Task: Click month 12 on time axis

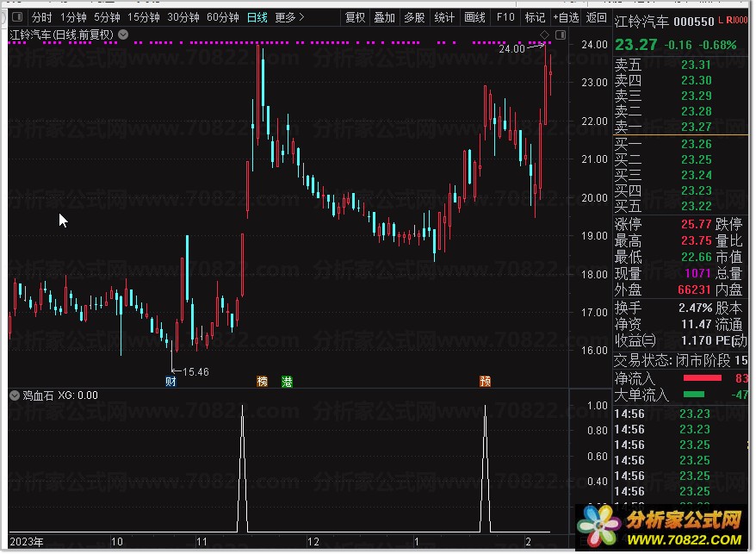Action: pos(313,542)
